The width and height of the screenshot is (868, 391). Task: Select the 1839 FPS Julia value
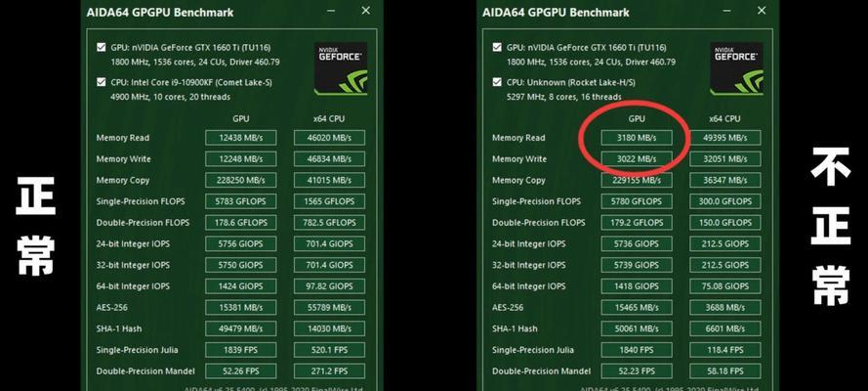tap(241, 350)
